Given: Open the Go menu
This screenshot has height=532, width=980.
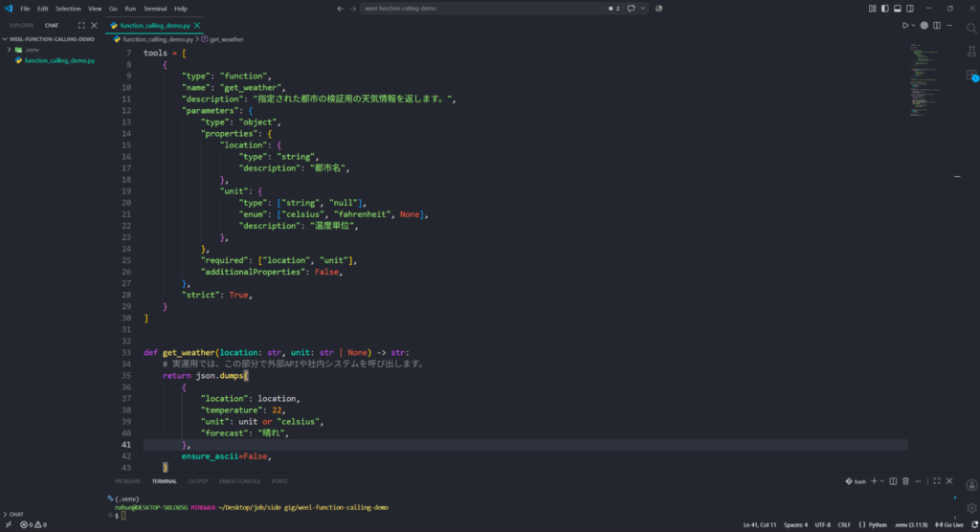Looking at the screenshot, I should tap(113, 9).
